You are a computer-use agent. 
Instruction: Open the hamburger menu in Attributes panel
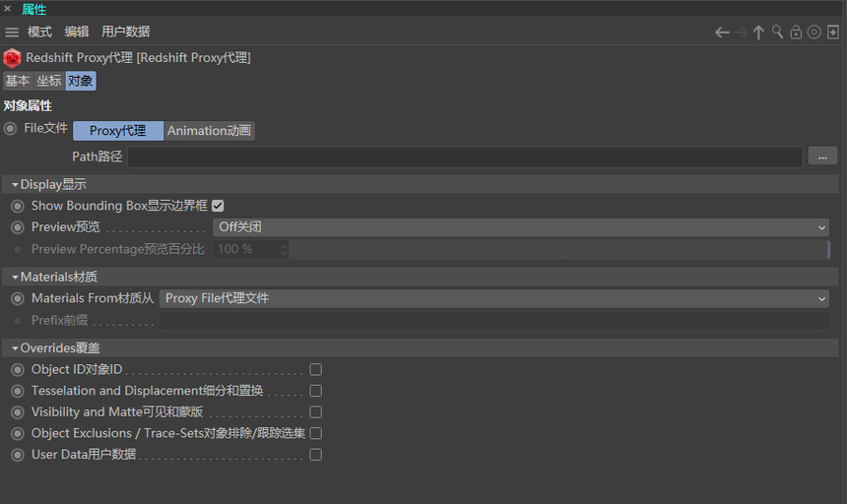tap(12, 32)
